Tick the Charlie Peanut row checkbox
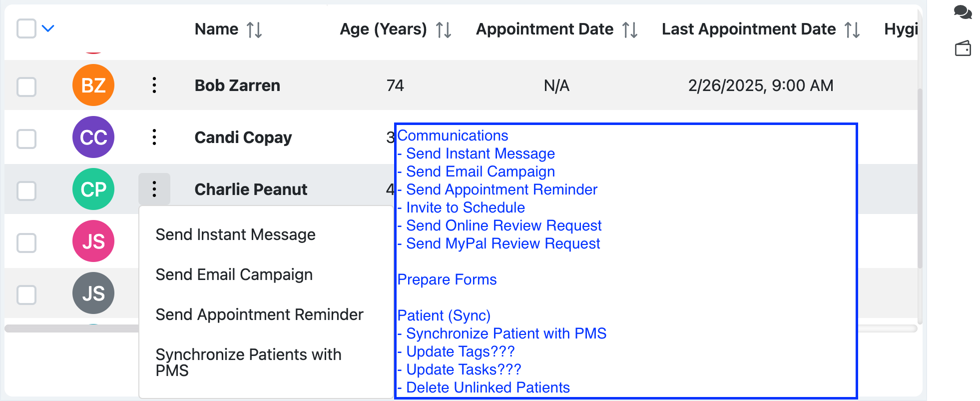980x401 pixels. pyautogui.click(x=26, y=190)
